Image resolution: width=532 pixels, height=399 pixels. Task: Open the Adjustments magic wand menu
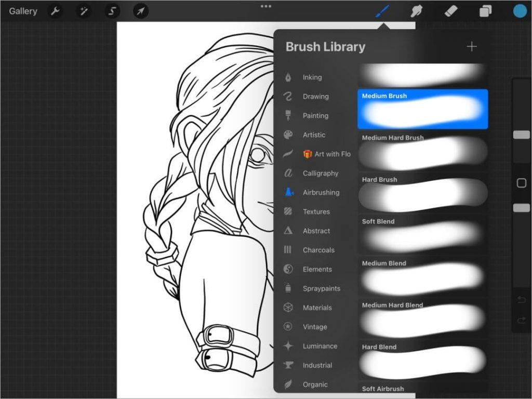click(84, 11)
